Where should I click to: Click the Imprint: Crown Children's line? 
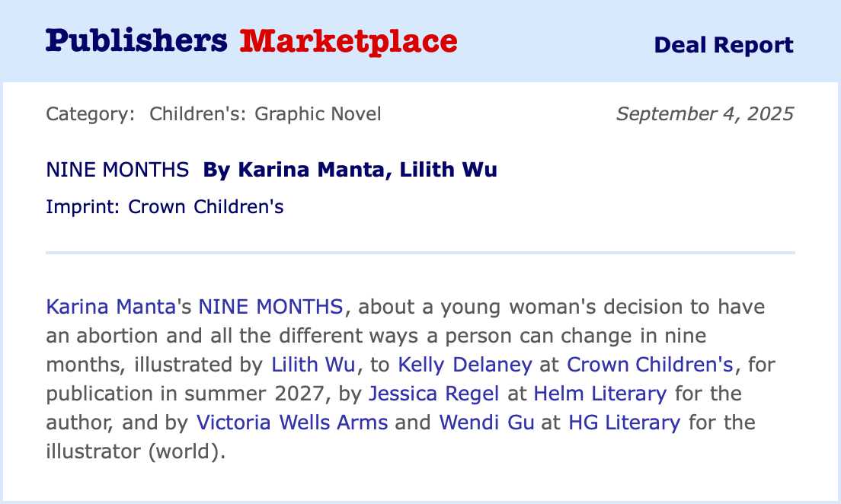(165, 206)
